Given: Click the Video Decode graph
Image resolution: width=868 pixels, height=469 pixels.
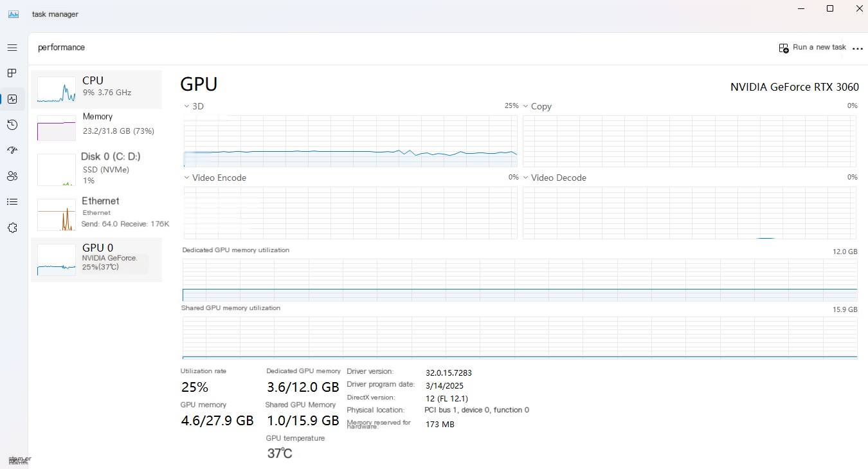Looking at the screenshot, I should click(x=689, y=213).
